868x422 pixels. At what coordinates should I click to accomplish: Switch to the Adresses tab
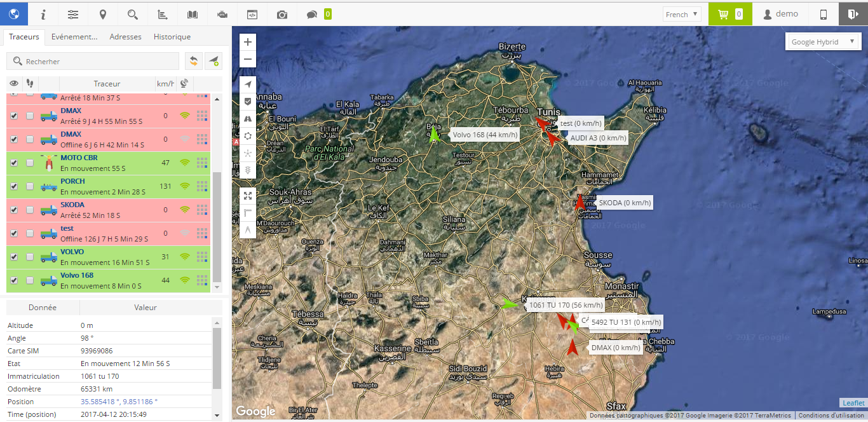point(125,37)
